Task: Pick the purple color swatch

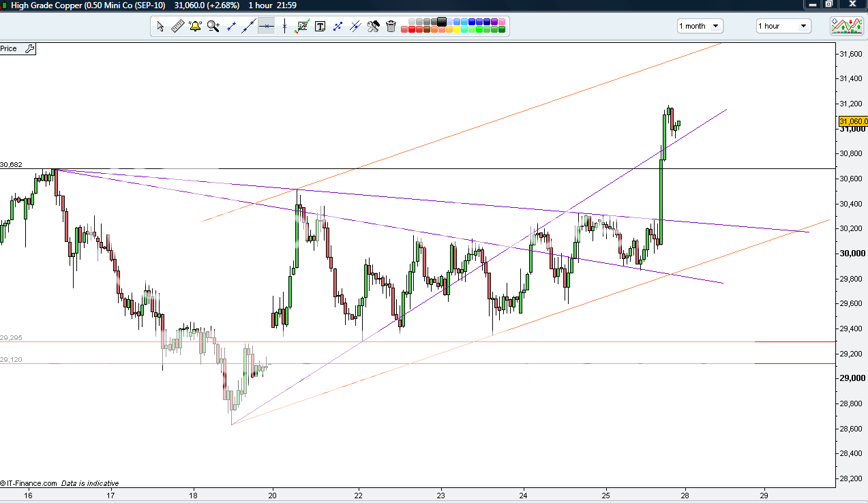Action: pyautogui.click(x=494, y=22)
